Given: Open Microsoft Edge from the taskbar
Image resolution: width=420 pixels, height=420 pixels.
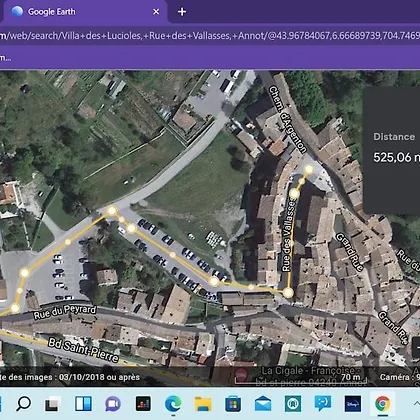Looking at the screenshot, I should (x=173, y=404).
